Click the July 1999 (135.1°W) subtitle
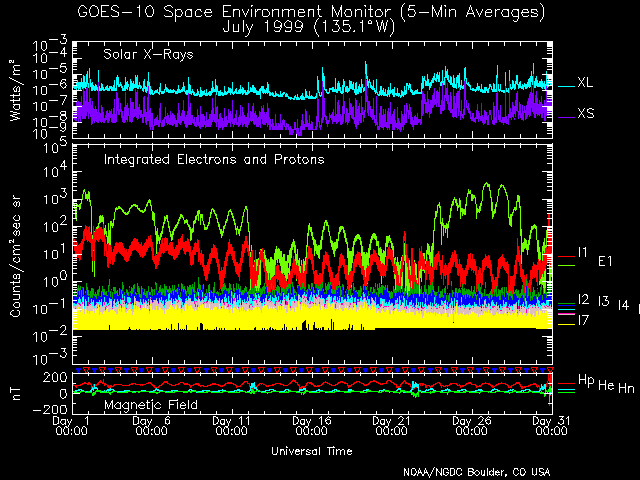The height and width of the screenshot is (480, 640). tap(309, 27)
